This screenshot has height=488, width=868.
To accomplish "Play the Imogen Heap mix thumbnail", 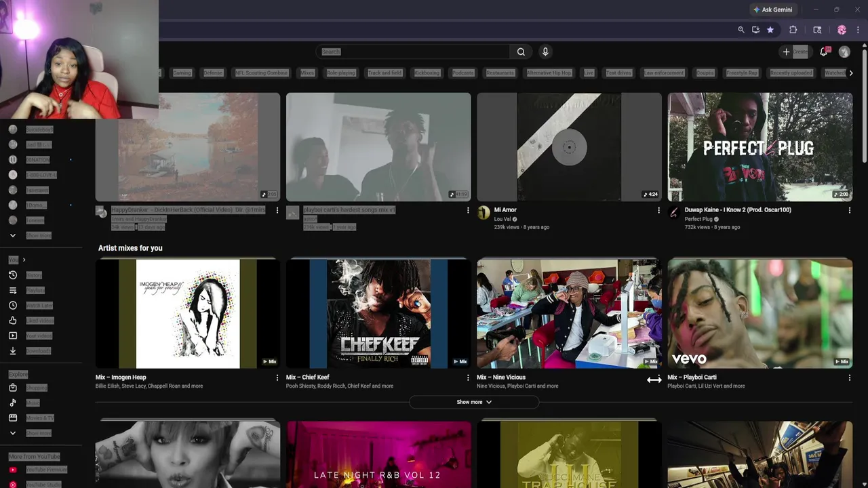I will pos(188,314).
